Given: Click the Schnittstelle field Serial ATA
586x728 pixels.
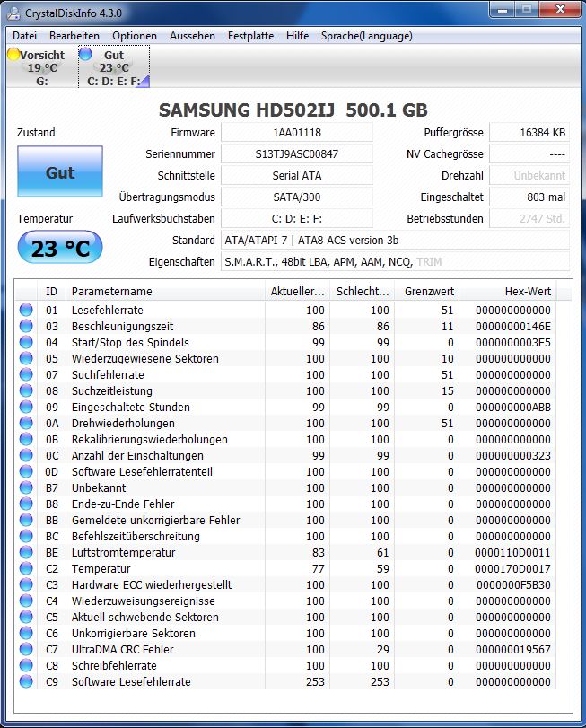Looking at the screenshot, I should (297, 176).
